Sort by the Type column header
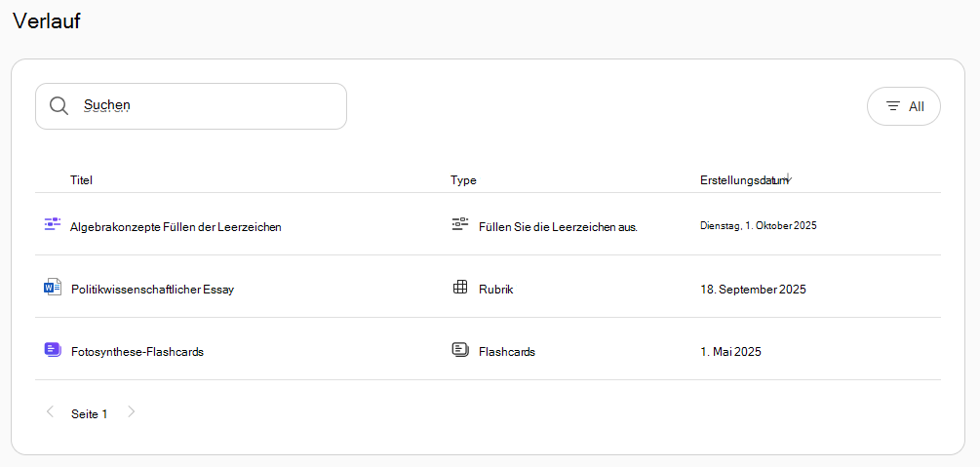980x467 pixels. tap(463, 180)
